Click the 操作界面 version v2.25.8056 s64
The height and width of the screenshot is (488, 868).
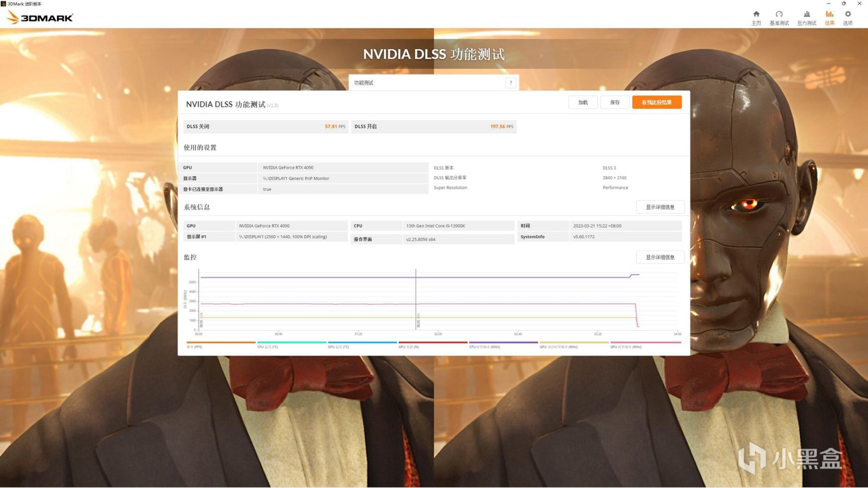coord(420,239)
